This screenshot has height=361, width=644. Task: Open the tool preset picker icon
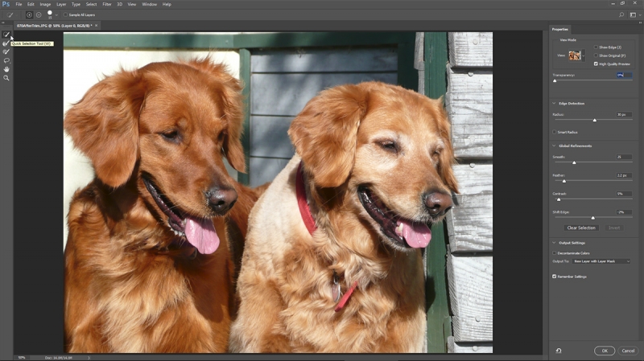click(x=10, y=14)
